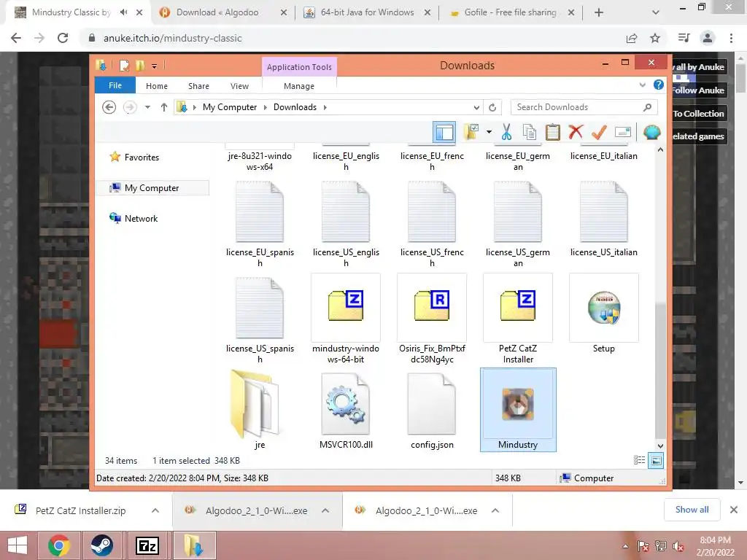The width and height of the screenshot is (747, 560).
Task: Select the license_US_italian file
Action: coord(603,217)
